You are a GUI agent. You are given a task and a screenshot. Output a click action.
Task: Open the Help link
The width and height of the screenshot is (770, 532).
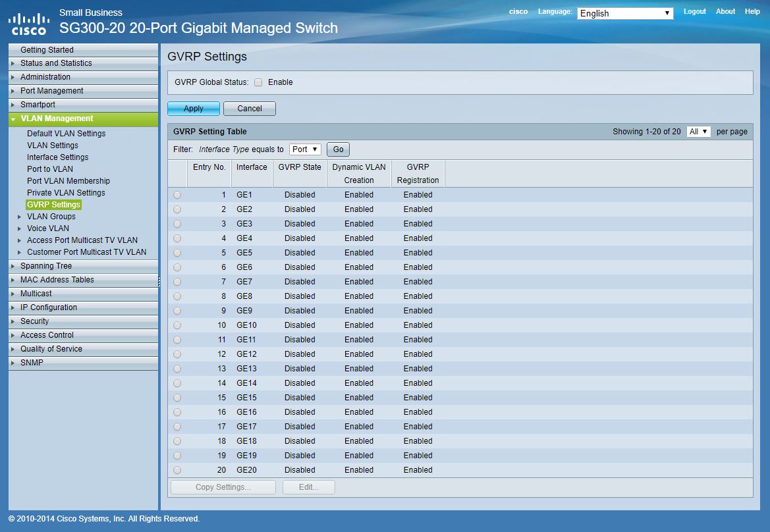point(752,11)
